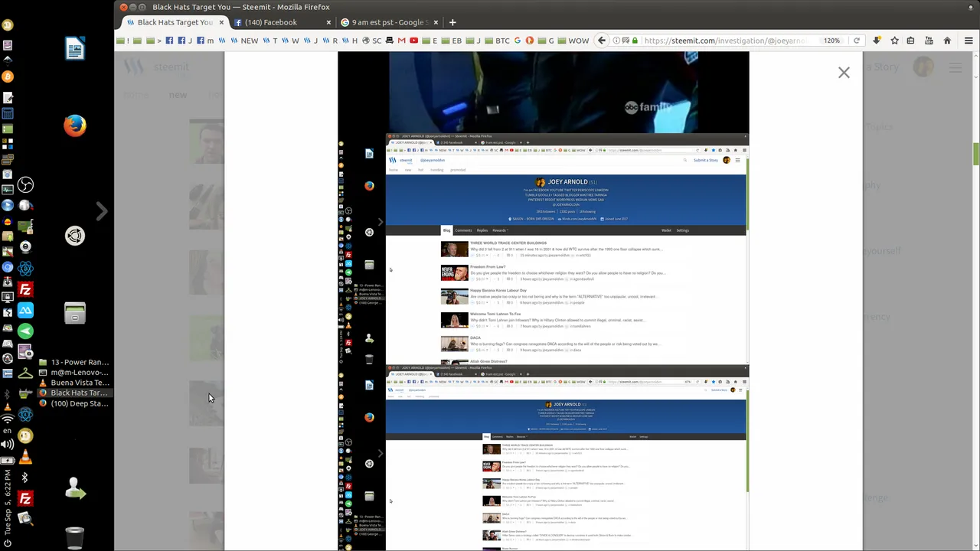This screenshot has width=980, height=551.
Task: Open the trash can on the desktop
Action: [x=74, y=539]
